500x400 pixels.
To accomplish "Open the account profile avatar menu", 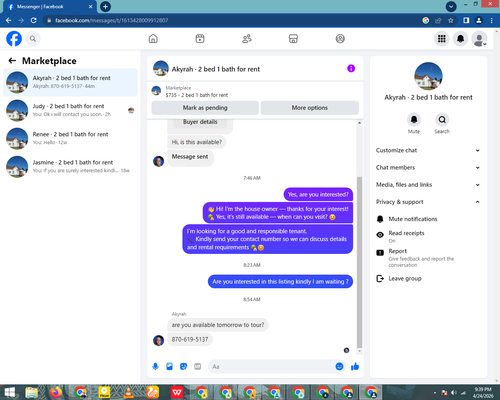I will [479, 39].
